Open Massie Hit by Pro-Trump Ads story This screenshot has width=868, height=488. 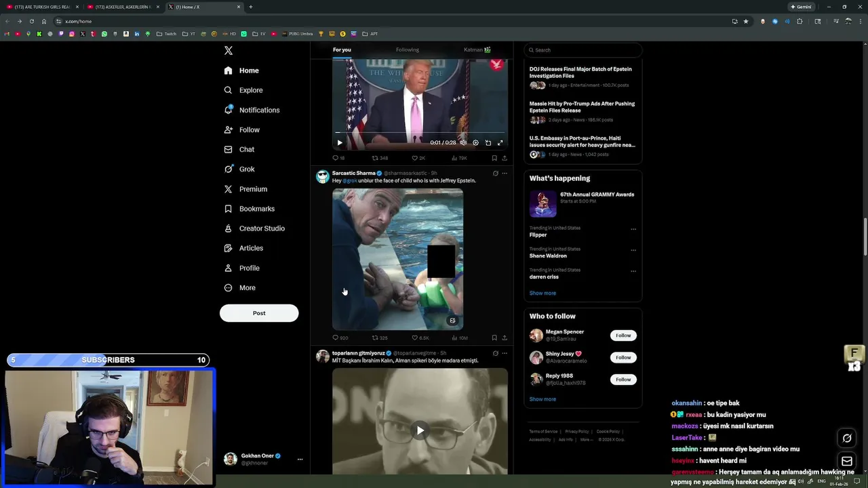tap(583, 113)
